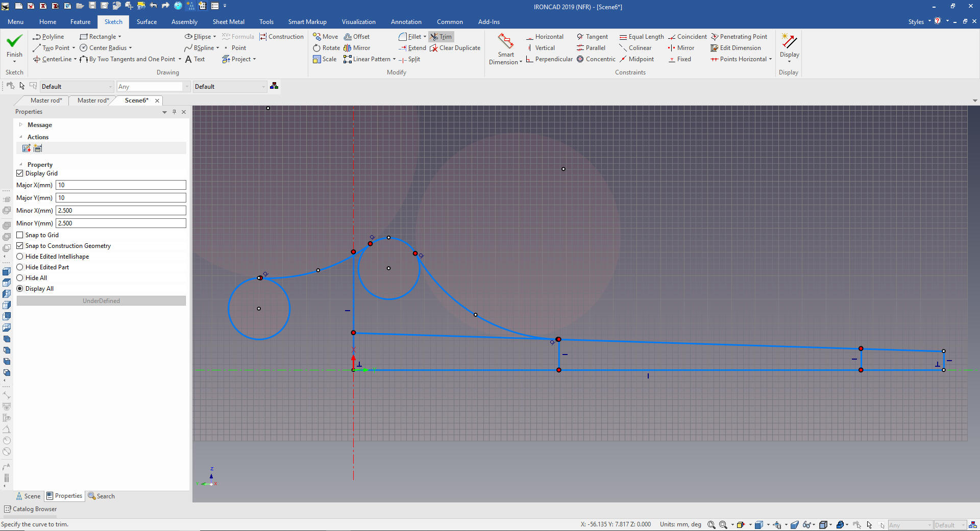Switch to the Feature ribbon tab

80,22
